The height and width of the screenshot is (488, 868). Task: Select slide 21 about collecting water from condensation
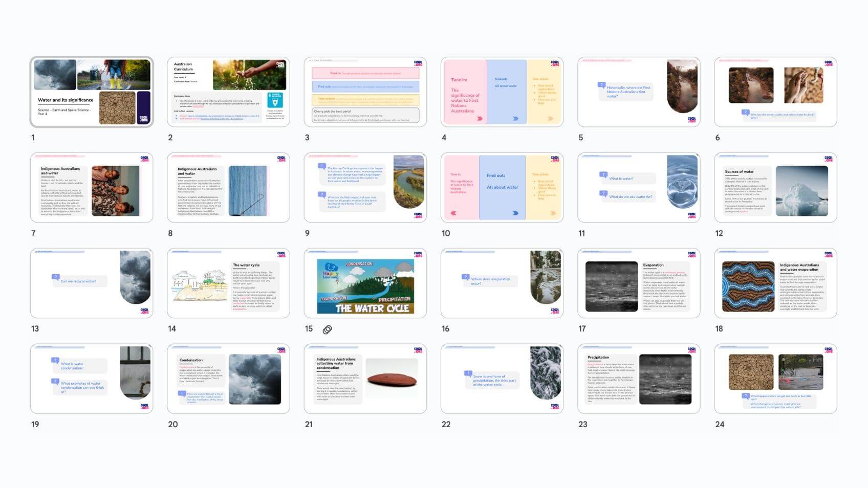365,379
